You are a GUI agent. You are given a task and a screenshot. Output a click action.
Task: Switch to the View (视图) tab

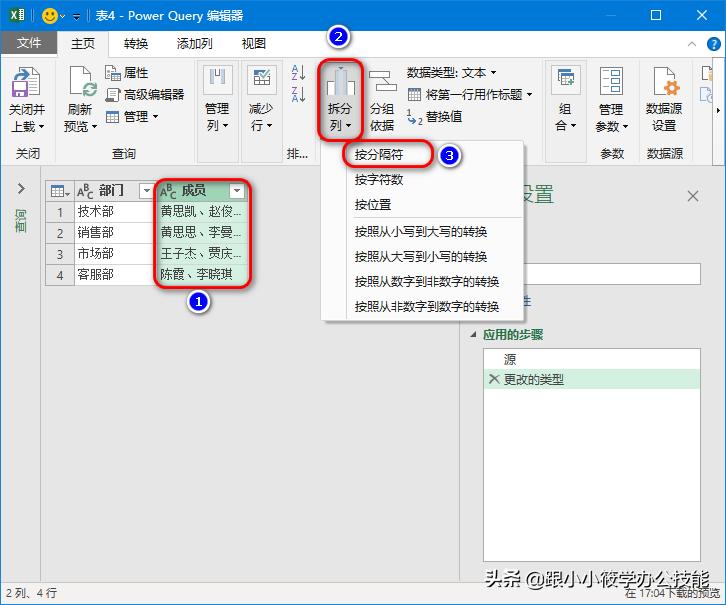(x=254, y=44)
